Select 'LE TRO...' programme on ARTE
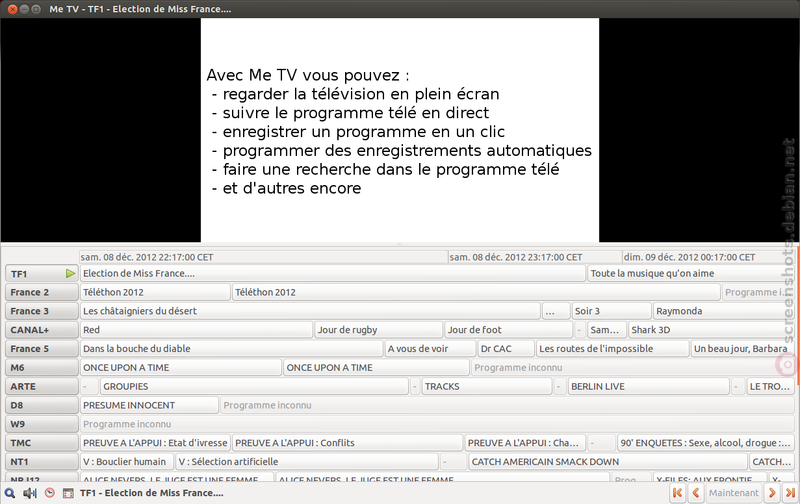 pos(770,387)
